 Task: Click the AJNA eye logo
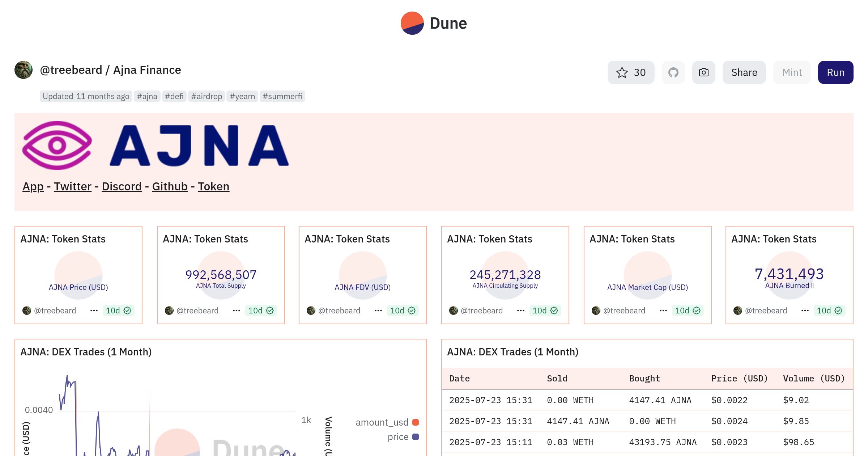[x=57, y=145]
